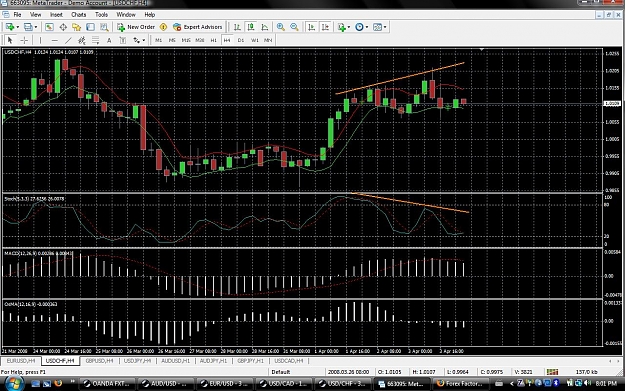Viewport: 625px width, 391px height.
Task: Open the templates icon
Action: [377, 27]
